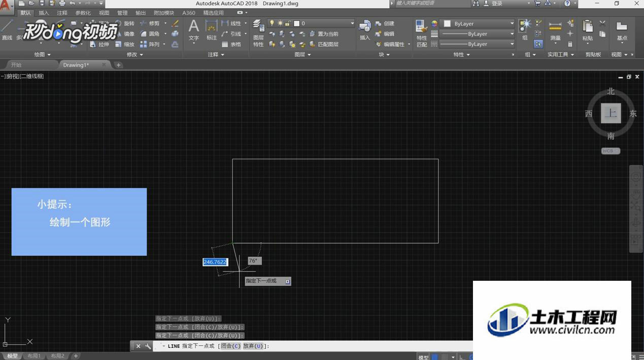
Task: Expand the Layers (图层) panel
Action: pos(302,54)
